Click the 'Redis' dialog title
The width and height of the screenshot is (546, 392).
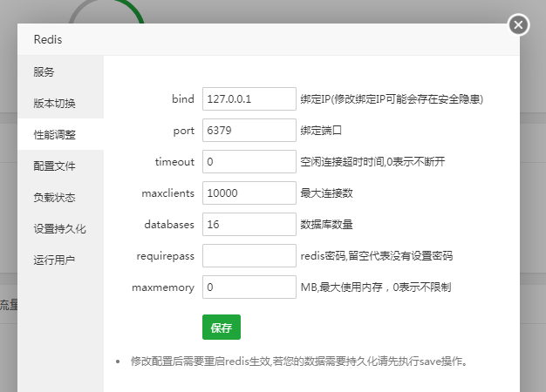[48, 39]
